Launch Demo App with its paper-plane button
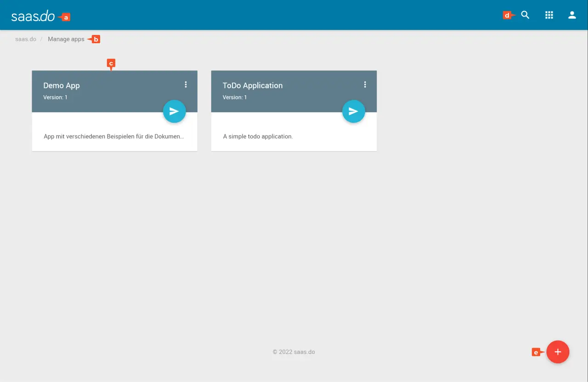Screen dimensions: 588x382 [x=174, y=111]
